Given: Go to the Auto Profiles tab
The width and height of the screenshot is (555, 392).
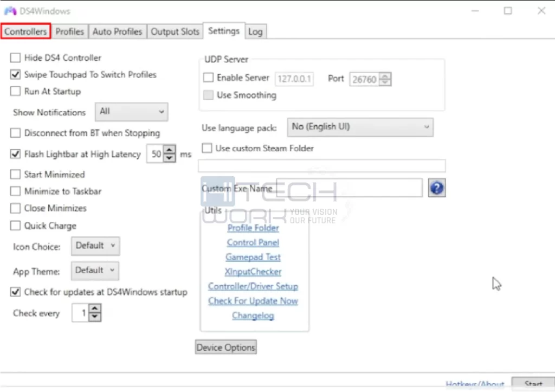Looking at the screenshot, I should coord(117,31).
